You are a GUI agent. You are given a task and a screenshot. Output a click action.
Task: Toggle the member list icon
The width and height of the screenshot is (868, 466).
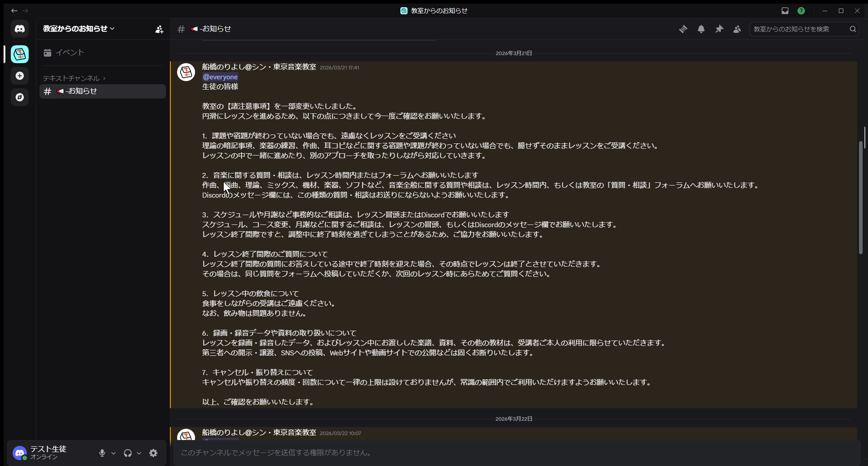pyautogui.click(x=737, y=29)
